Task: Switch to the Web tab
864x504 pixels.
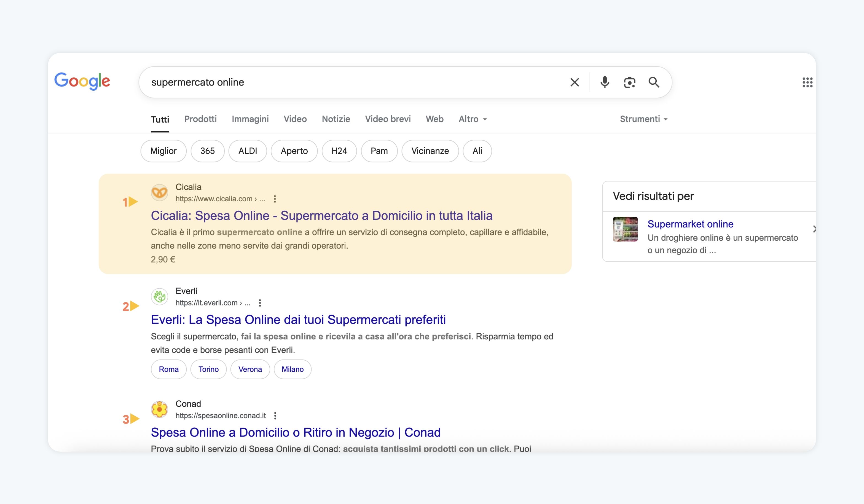Action: 435,119
